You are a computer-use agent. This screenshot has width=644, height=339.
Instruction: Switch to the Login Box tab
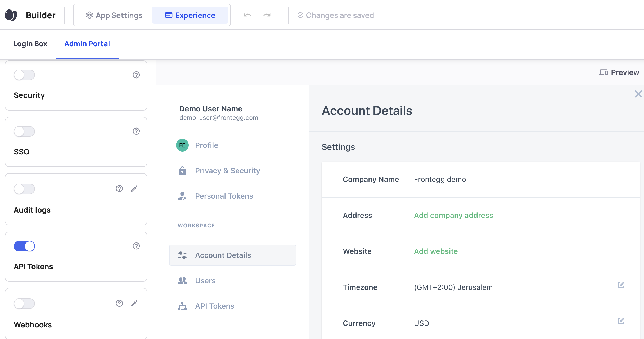coord(30,44)
